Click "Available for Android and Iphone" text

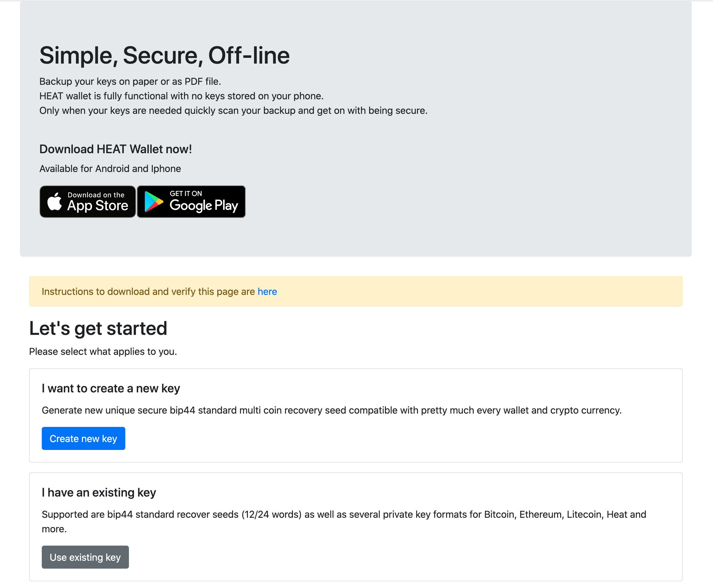110,169
